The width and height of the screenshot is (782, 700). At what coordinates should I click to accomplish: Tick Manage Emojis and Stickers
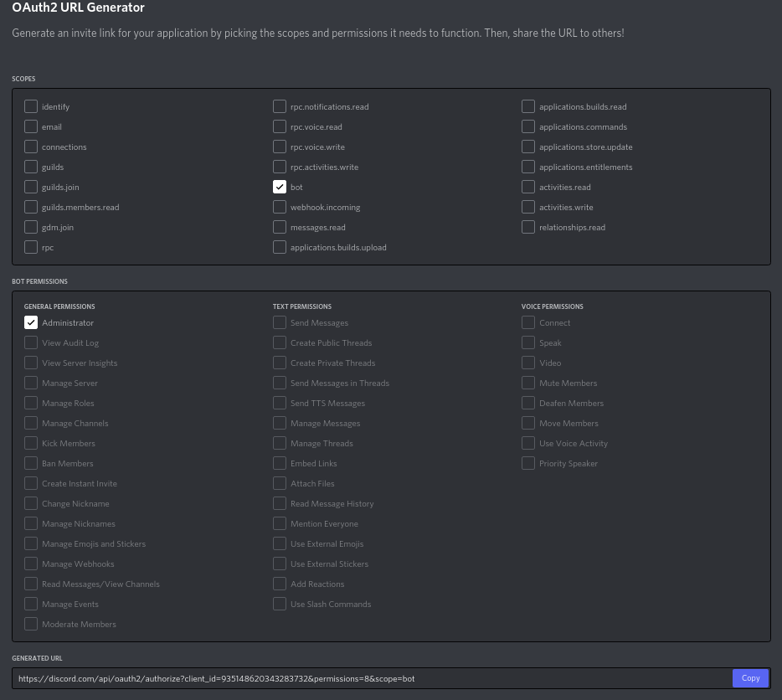pyautogui.click(x=31, y=543)
